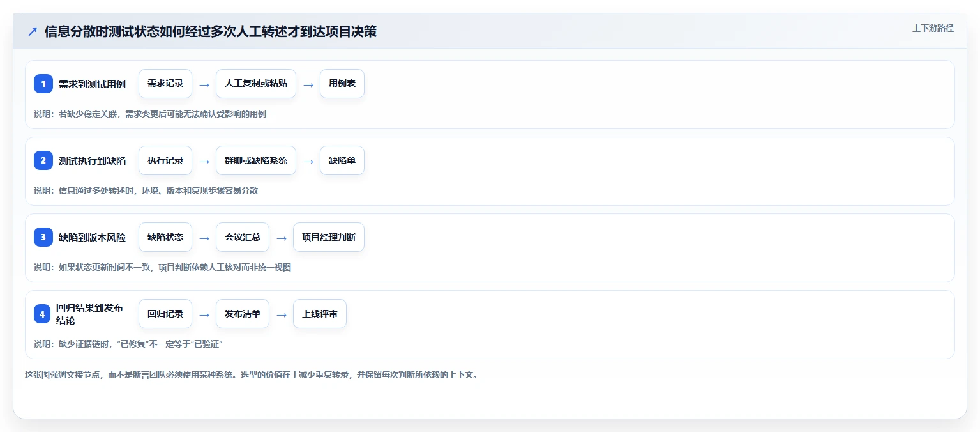
Task: Click the note about 环境、版本和复现步骤
Action: [x=146, y=190]
